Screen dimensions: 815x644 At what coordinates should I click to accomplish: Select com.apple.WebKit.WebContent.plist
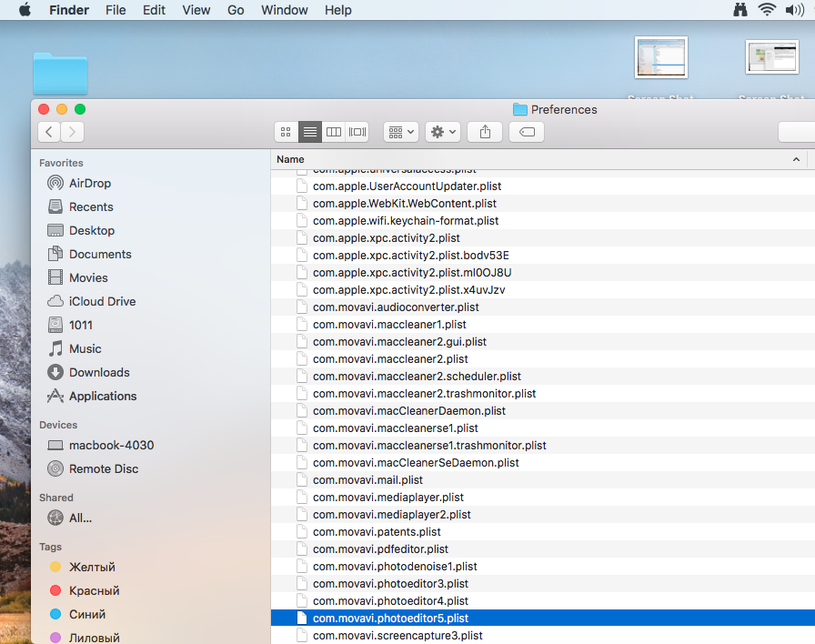[543, 203]
